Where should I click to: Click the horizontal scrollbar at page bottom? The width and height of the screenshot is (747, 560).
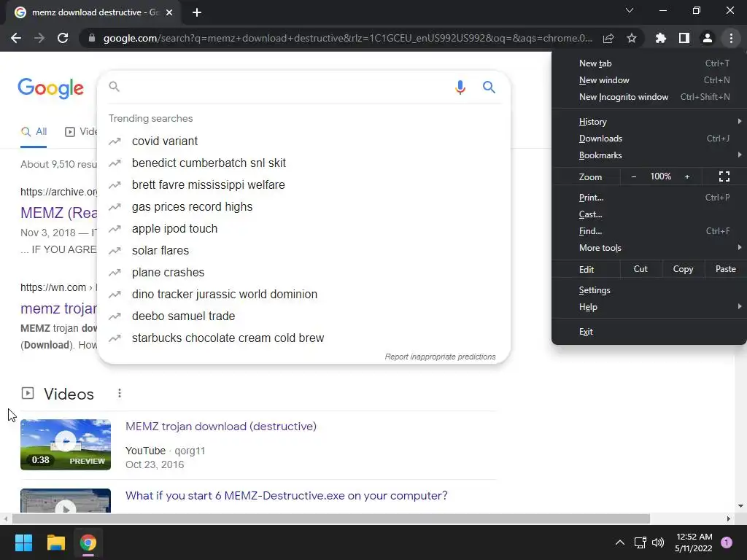[x=331, y=518]
